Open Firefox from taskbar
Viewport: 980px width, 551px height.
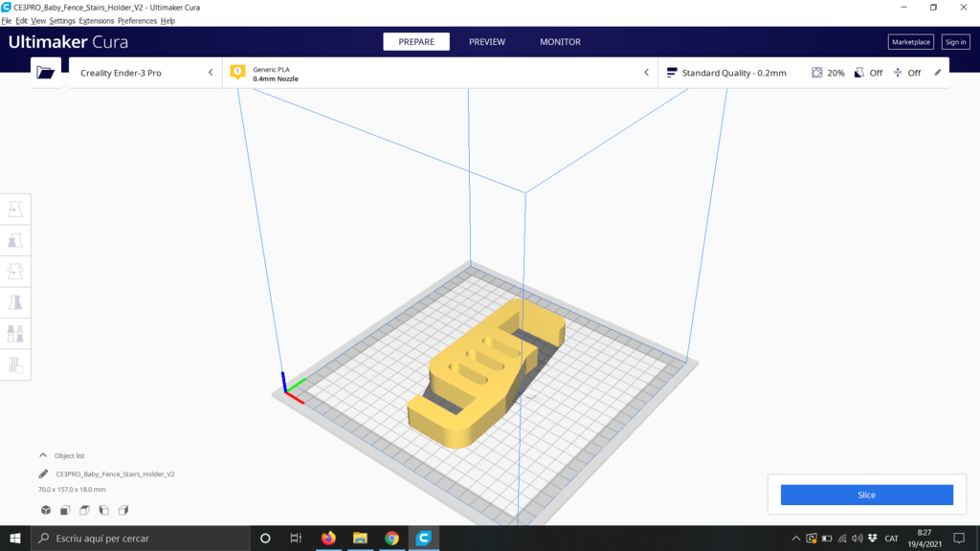click(328, 538)
